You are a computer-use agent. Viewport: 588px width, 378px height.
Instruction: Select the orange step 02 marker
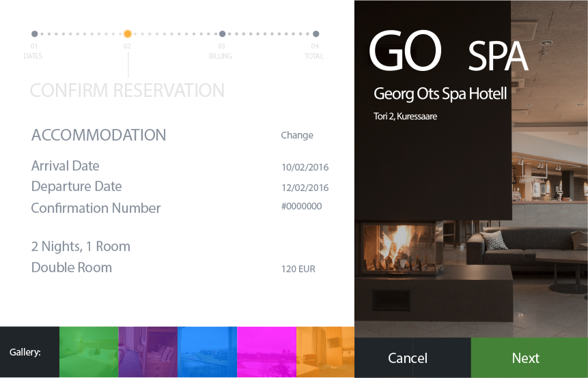pyautogui.click(x=128, y=33)
